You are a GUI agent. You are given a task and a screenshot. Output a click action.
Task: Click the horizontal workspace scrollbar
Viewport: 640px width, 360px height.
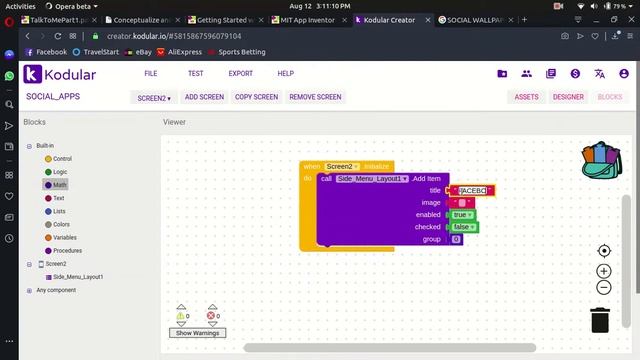[x=389, y=347]
